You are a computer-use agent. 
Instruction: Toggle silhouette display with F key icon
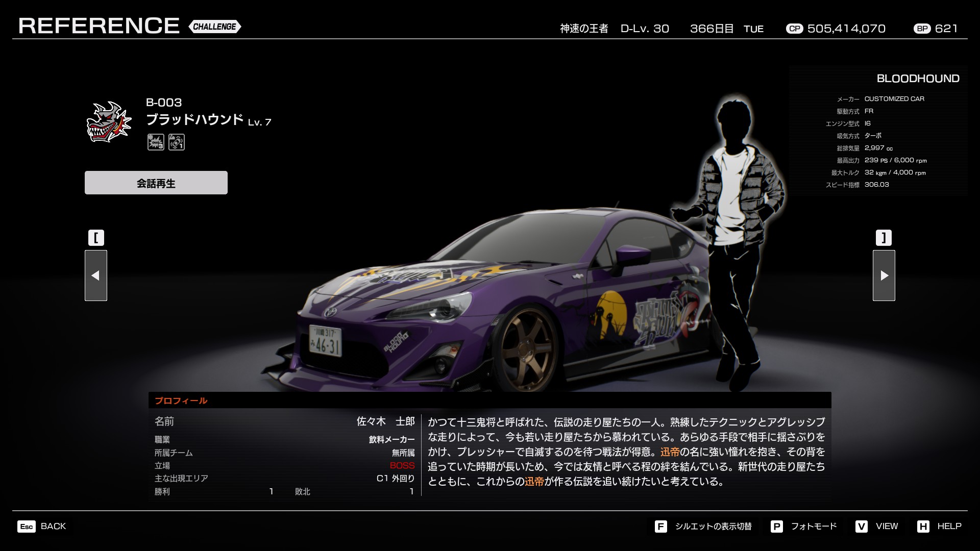pos(660,526)
